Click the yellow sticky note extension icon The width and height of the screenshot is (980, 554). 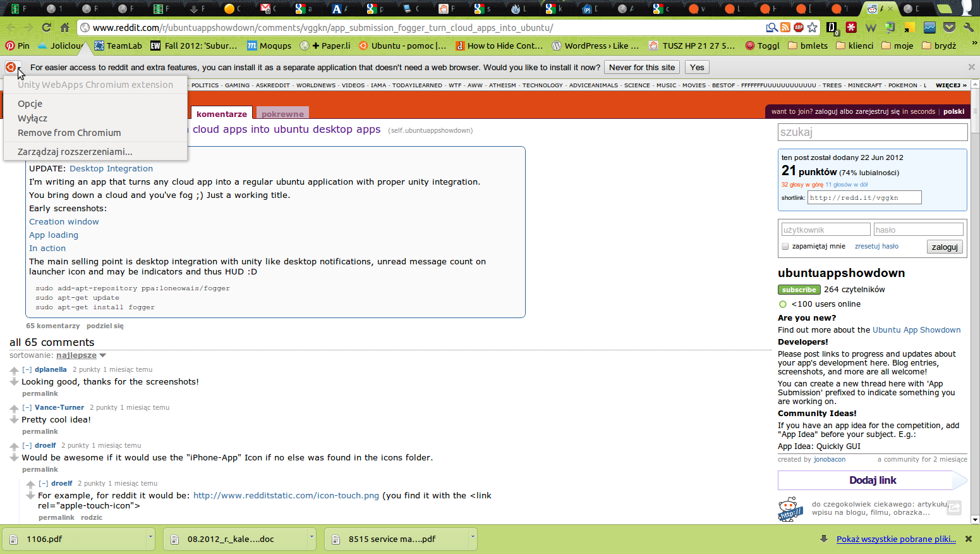pyautogui.click(x=909, y=27)
